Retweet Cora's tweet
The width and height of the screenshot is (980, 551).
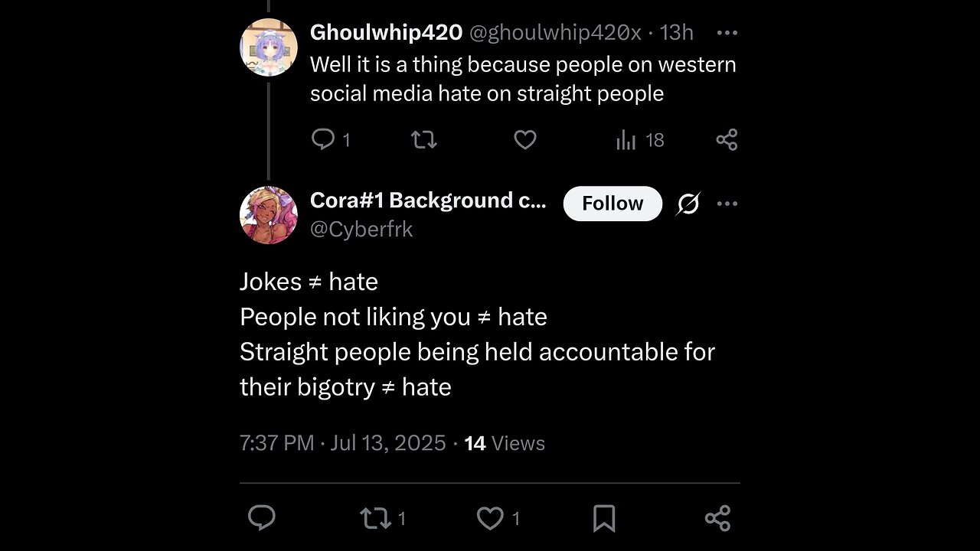pos(375,518)
